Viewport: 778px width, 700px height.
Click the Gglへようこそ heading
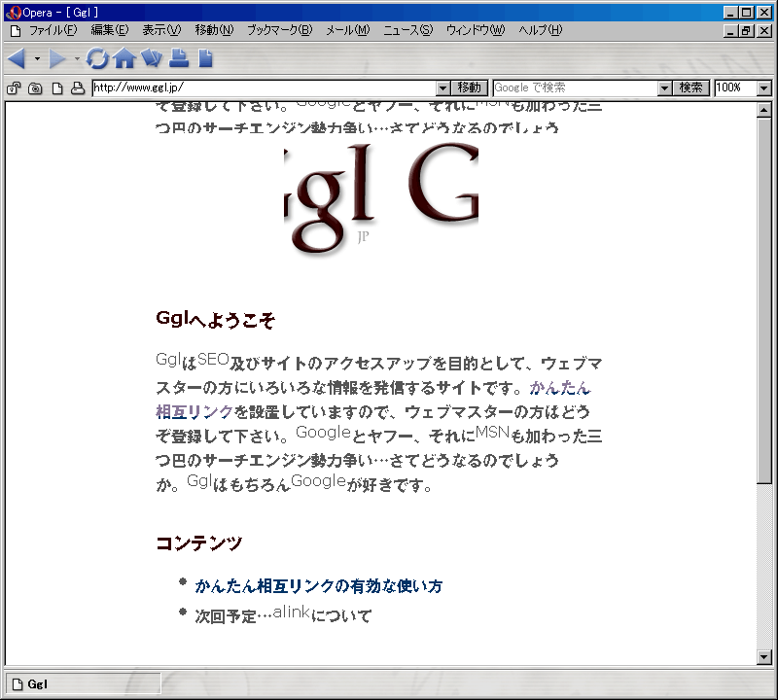click(215, 320)
